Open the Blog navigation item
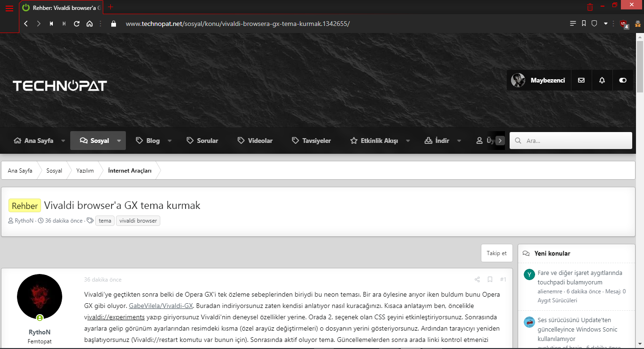This screenshot has height=349, width=644. (148, 141)
